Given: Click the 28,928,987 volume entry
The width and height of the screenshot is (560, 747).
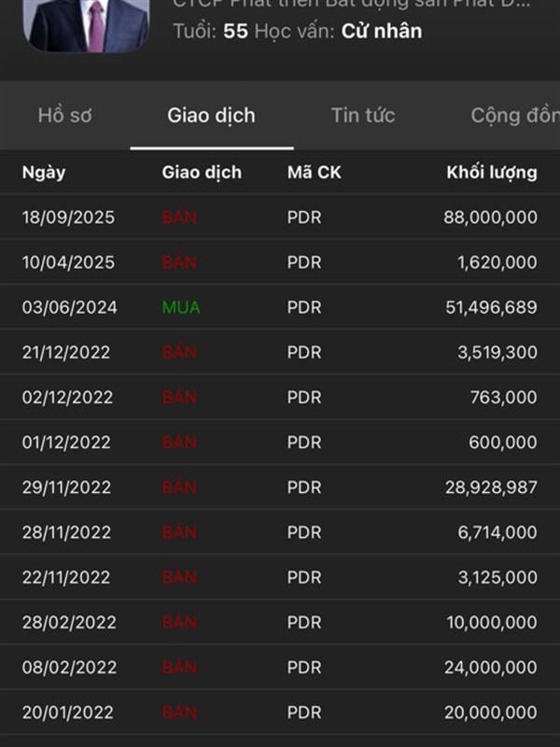Looking at the screenshot, I should pos(485,487).
